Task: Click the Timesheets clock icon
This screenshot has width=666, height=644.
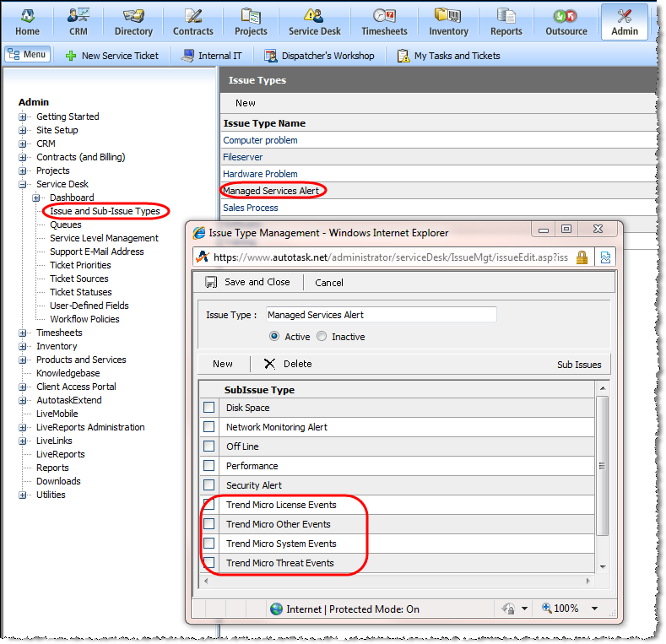Action: 384,16
